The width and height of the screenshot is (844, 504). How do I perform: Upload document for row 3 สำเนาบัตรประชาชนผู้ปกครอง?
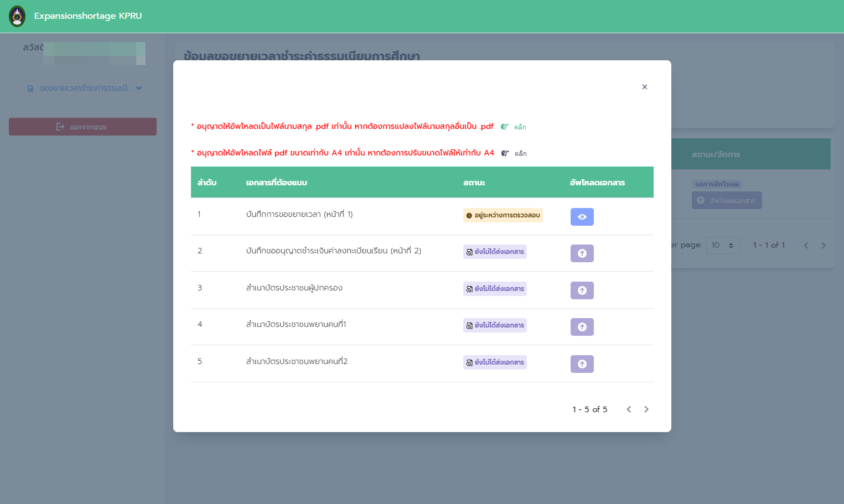point(582,290)
